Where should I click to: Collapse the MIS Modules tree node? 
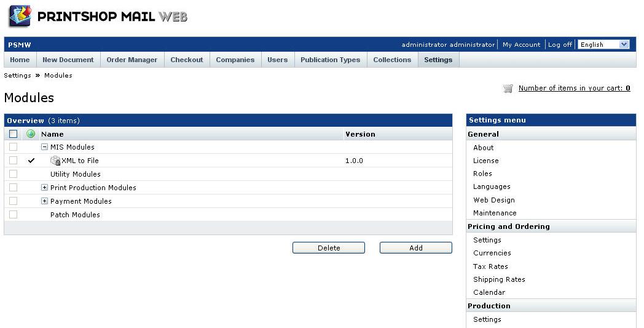tap(44, 147)
